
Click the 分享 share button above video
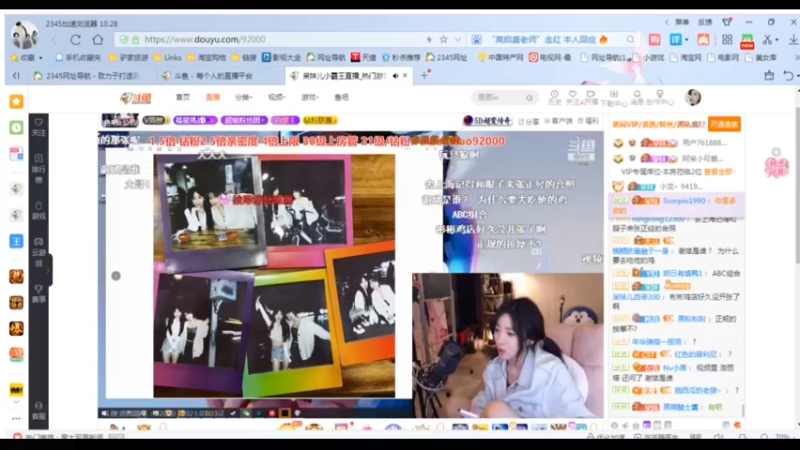coord(529,121)
